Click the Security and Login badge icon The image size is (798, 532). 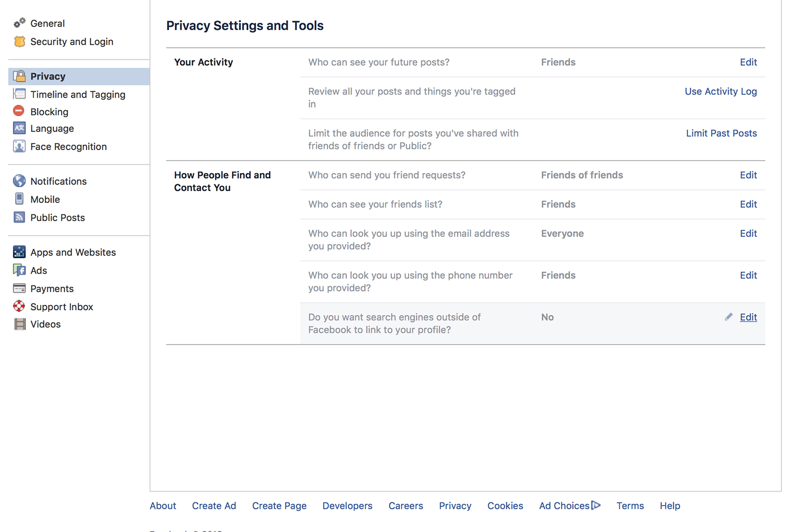[x=19, y=41]
